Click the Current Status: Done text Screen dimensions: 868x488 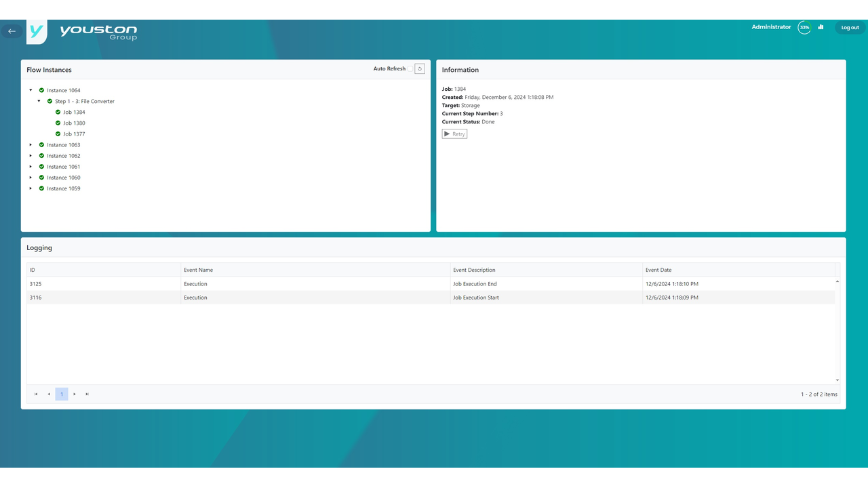468,122
